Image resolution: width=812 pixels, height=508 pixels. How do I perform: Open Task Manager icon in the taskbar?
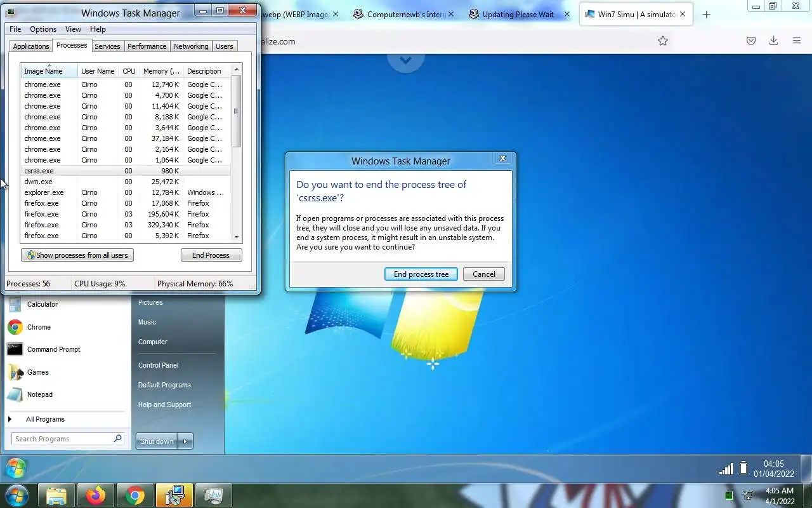tap(213, 495)
